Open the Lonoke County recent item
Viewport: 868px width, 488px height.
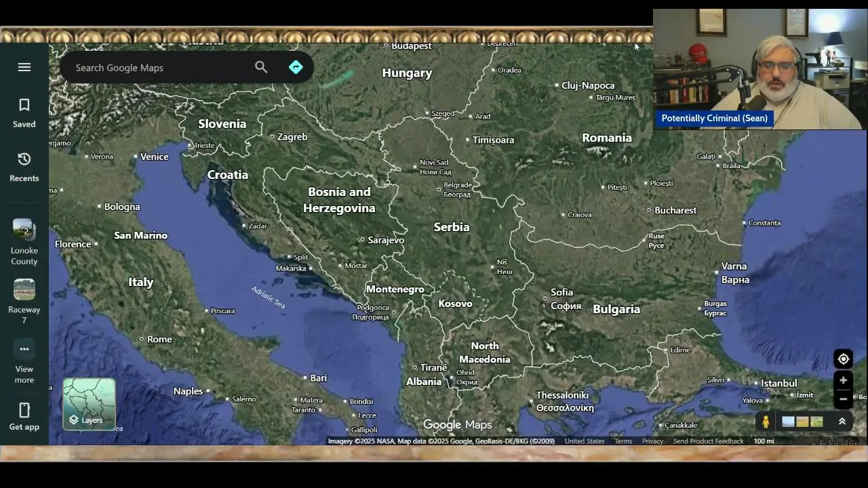coord(24,242)
